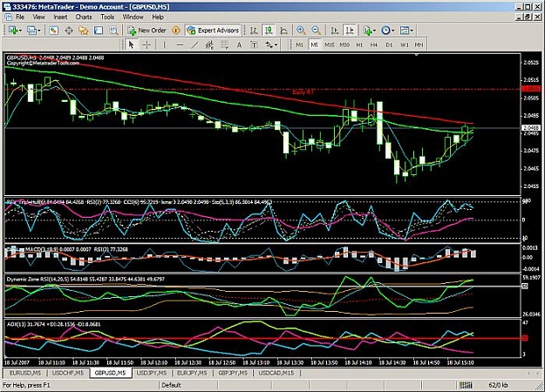Select the M15 timeframe

pos(329,44)
